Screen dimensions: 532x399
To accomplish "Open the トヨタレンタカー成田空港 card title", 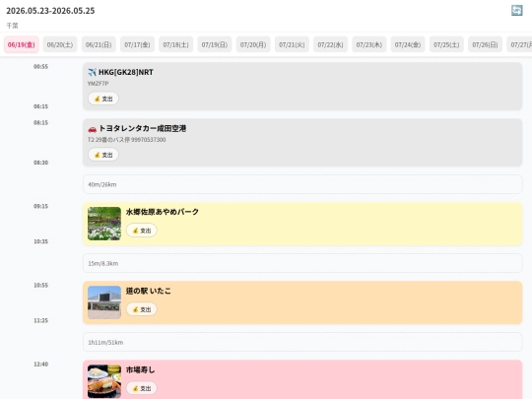I will click(142, 129).
